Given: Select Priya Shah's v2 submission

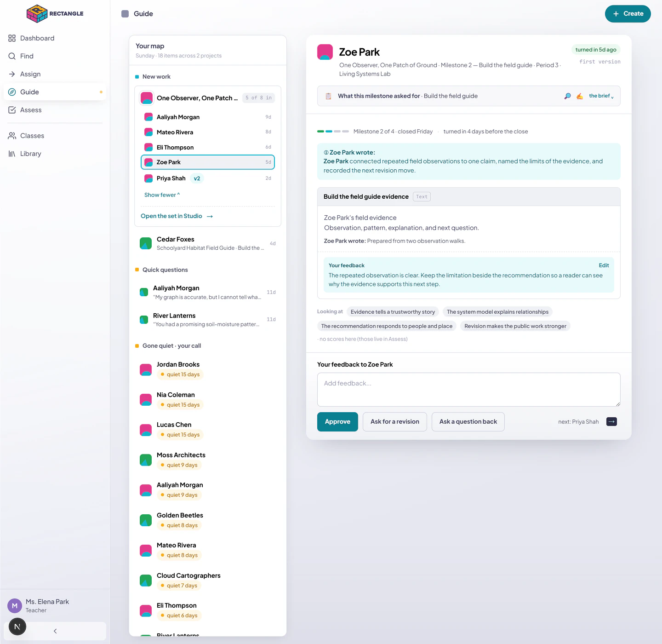Looking at the screenshot, I should [x=208, y=178].
